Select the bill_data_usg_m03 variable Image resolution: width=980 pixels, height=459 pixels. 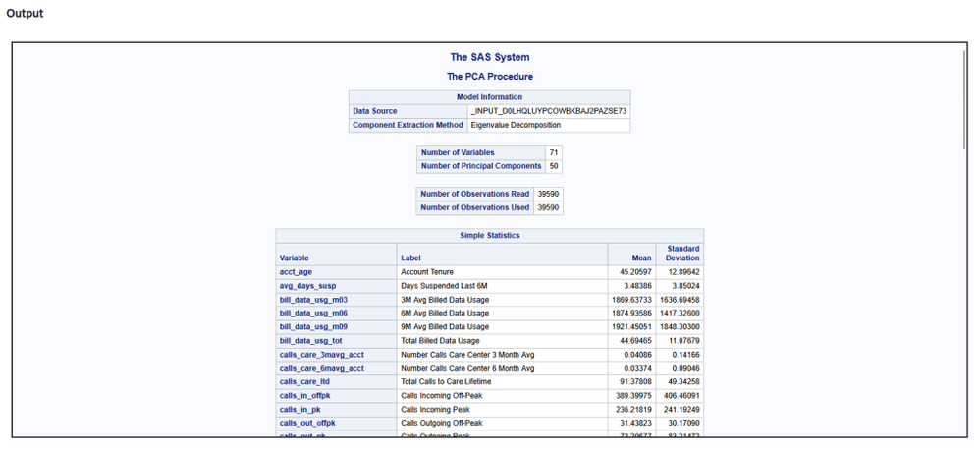313,300
